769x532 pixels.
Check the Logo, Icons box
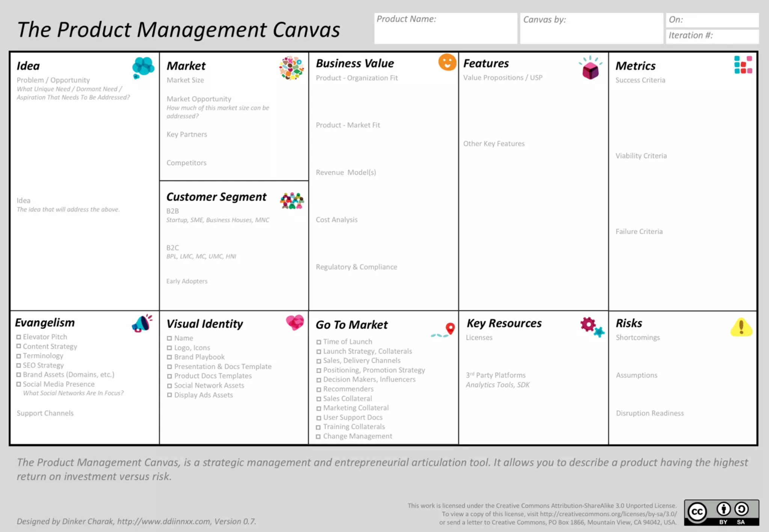point(169,348)
